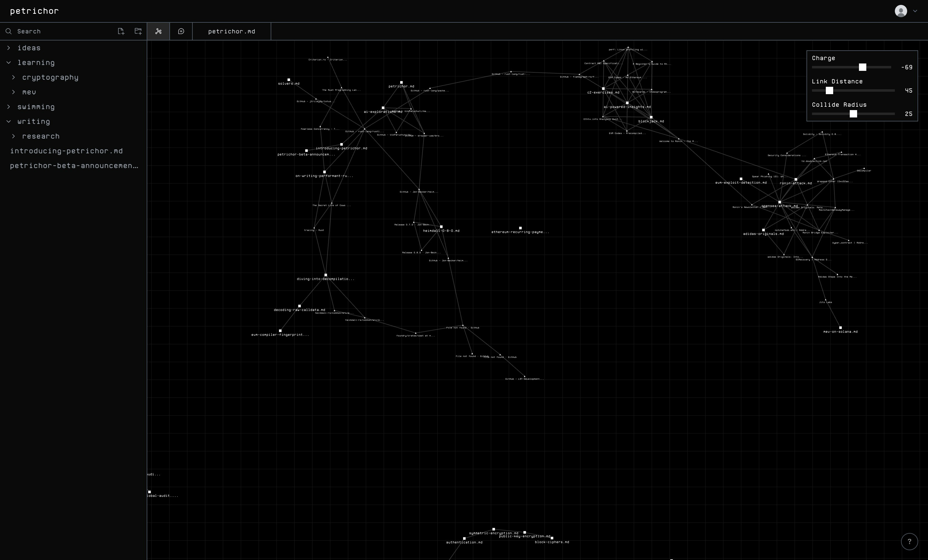Click the search magnifier icon
The height and width of the screenshot is (560, 928).
tap(9, 31)
